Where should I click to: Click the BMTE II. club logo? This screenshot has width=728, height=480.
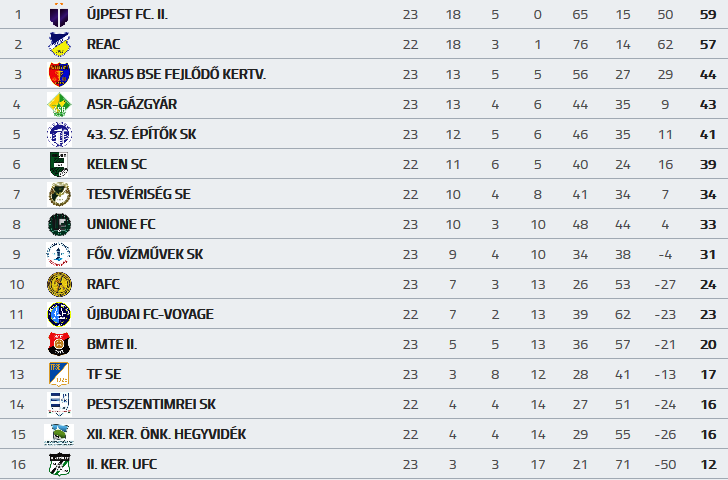pos(60,344)
